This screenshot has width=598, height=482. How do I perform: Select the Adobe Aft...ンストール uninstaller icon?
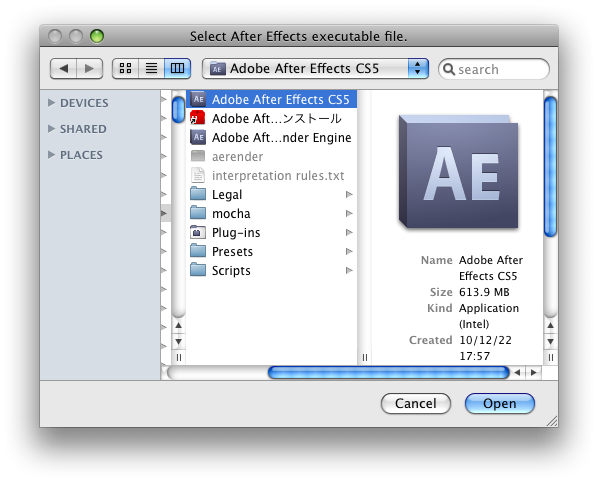pos(198,118)
